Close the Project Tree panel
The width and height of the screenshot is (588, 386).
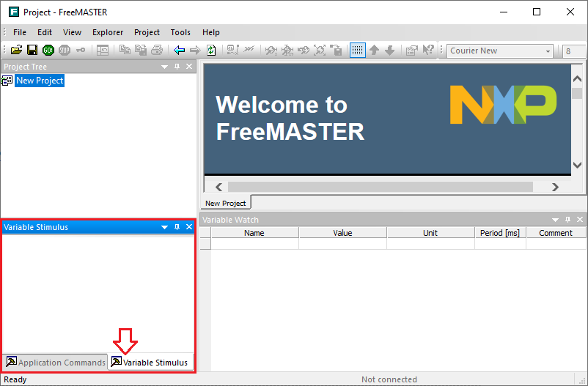click(x=189, y=67)
